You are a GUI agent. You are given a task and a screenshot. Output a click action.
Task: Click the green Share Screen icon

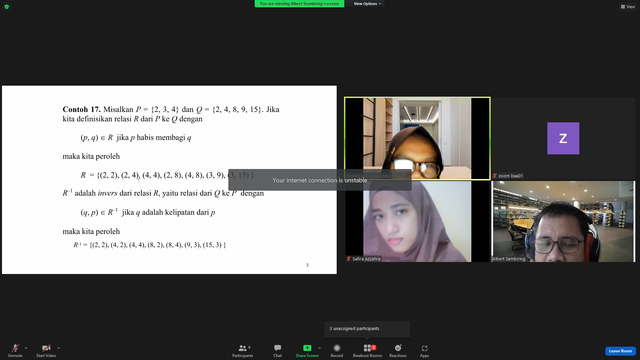coord(307,348)
